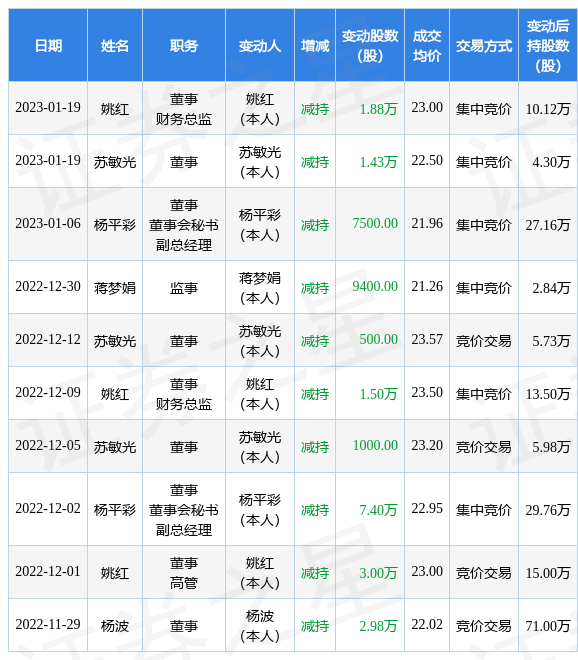
Task: Click the 1.50万 share change value
Action: (378, 394)
